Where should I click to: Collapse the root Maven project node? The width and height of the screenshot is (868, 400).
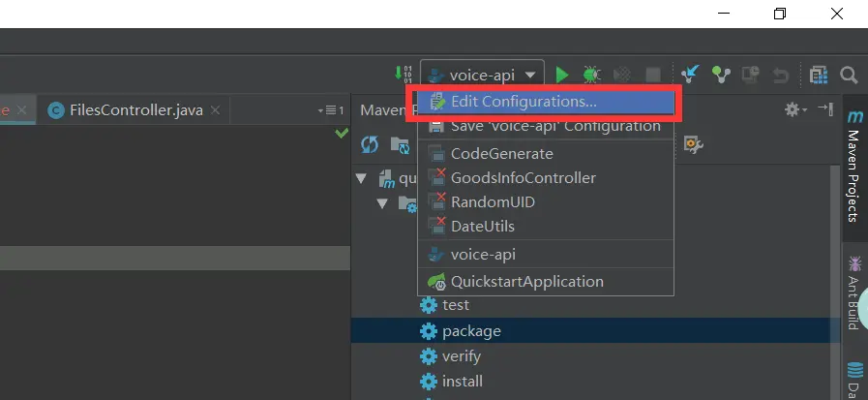click(x=362, y=178)
